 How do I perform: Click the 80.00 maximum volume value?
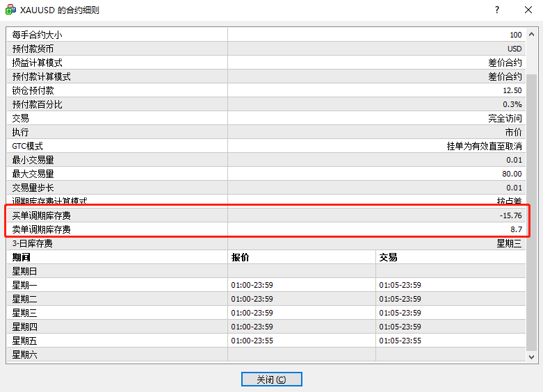[512, 174]
